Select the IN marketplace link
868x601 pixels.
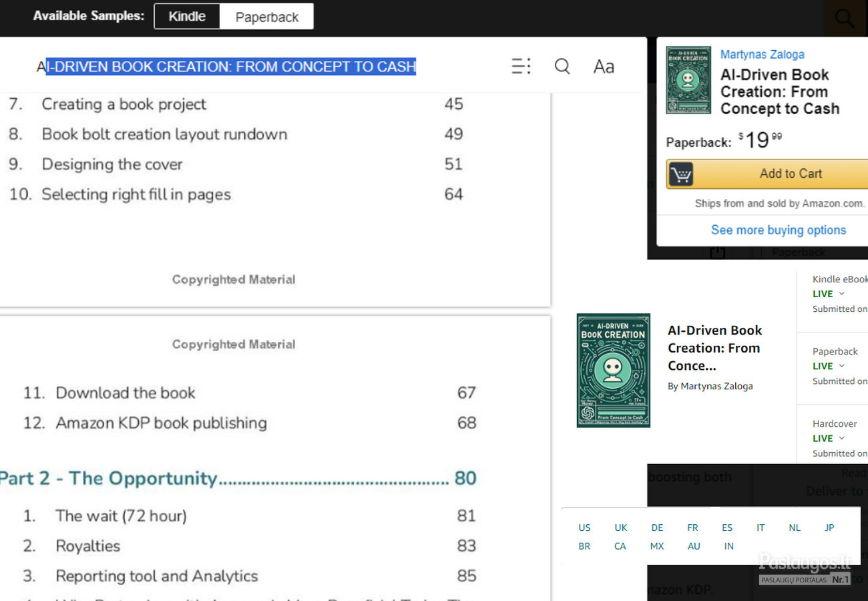tap(728, 546)
